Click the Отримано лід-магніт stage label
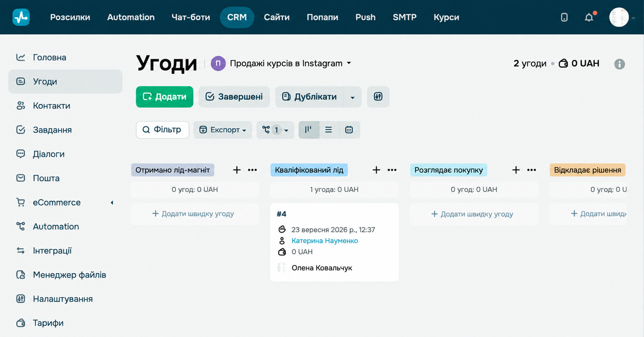Image resolution: width=644 pixels, height=337 pixels. pos(173,170)
